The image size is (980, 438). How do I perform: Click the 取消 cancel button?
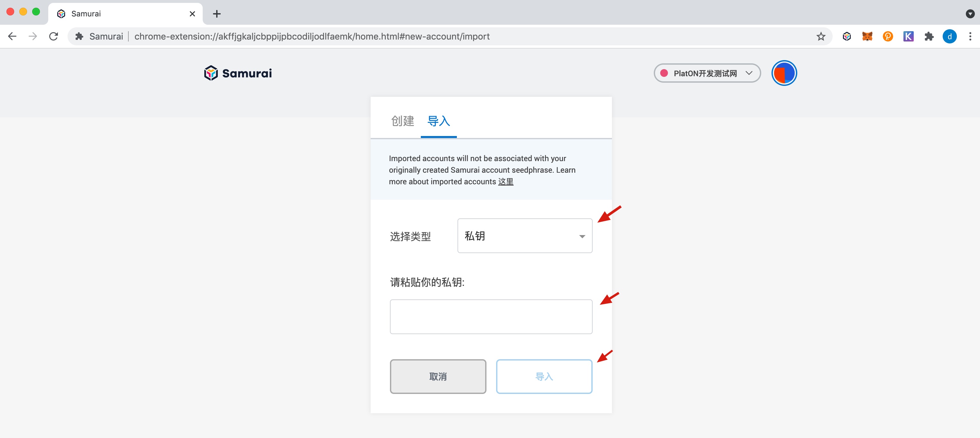pyautogui.click(x=438, y=376)
